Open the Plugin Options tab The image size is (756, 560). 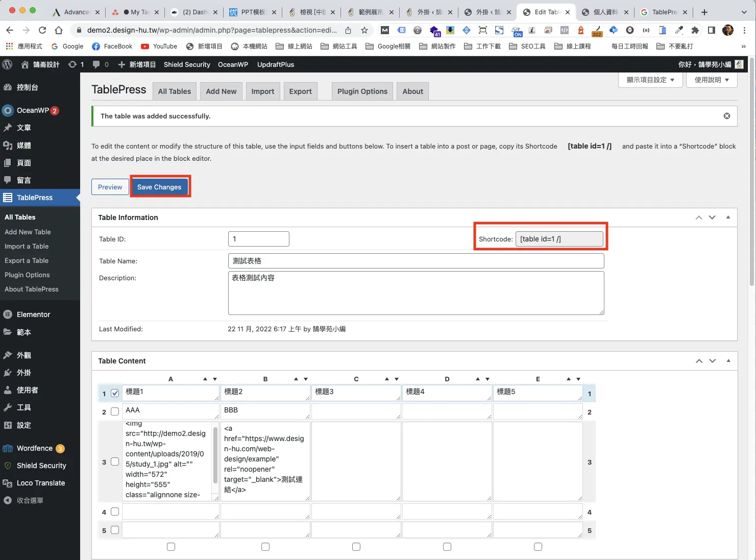click(362, 91)
